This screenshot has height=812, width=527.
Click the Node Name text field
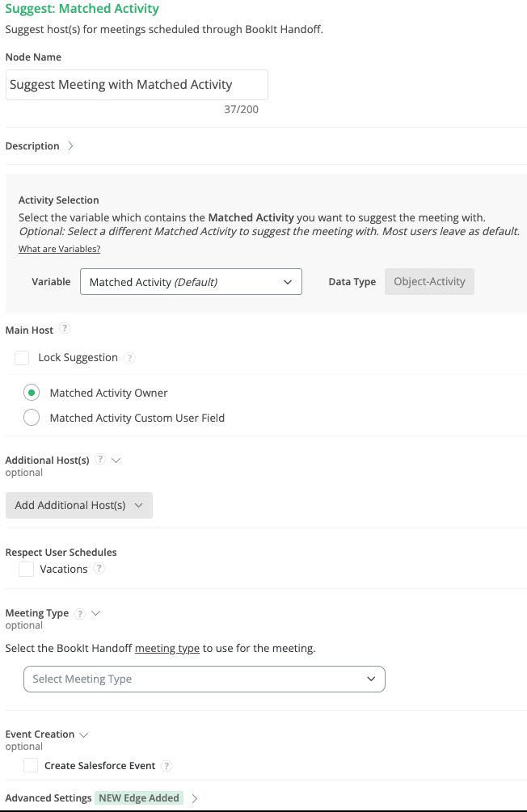[x=137, y=85]
